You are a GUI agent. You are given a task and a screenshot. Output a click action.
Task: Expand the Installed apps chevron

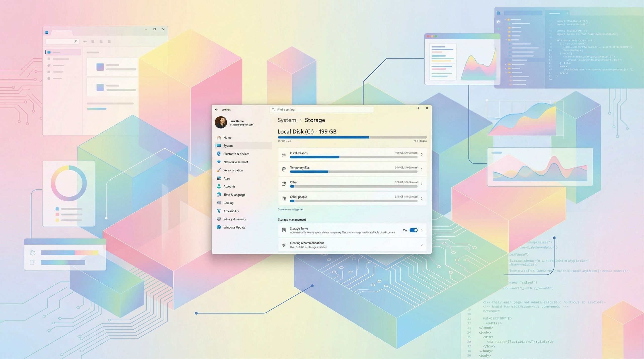tap(422, 155)
